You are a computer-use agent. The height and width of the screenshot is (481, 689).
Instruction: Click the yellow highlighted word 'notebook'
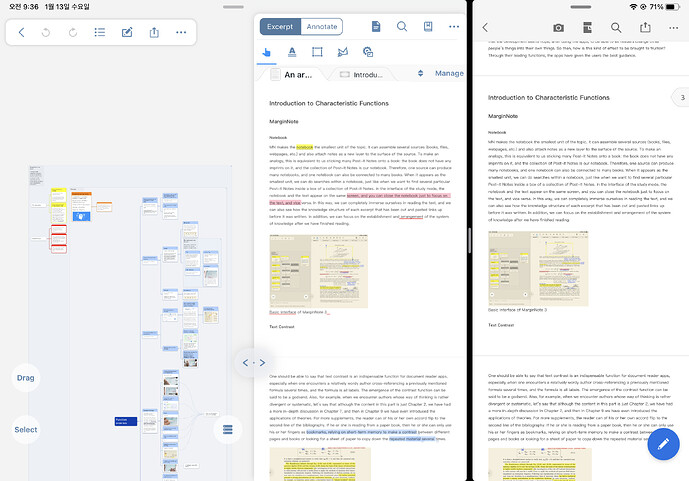coord(305,147)
